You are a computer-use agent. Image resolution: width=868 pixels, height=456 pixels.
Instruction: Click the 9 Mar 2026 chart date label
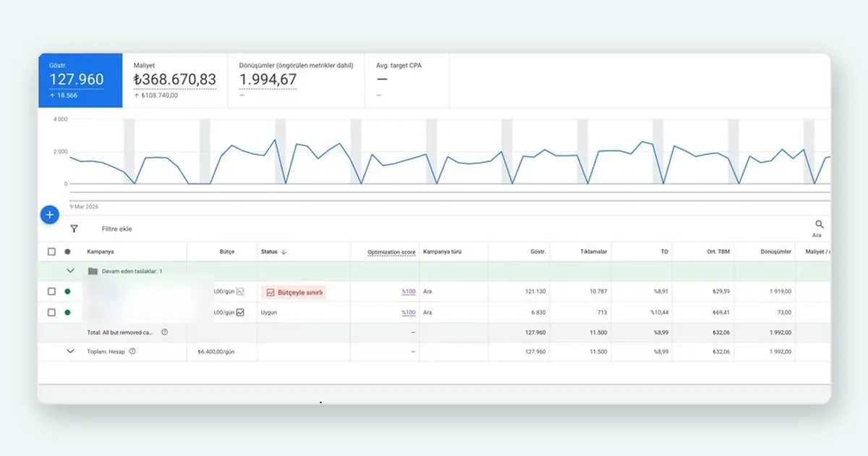(84, 206)
